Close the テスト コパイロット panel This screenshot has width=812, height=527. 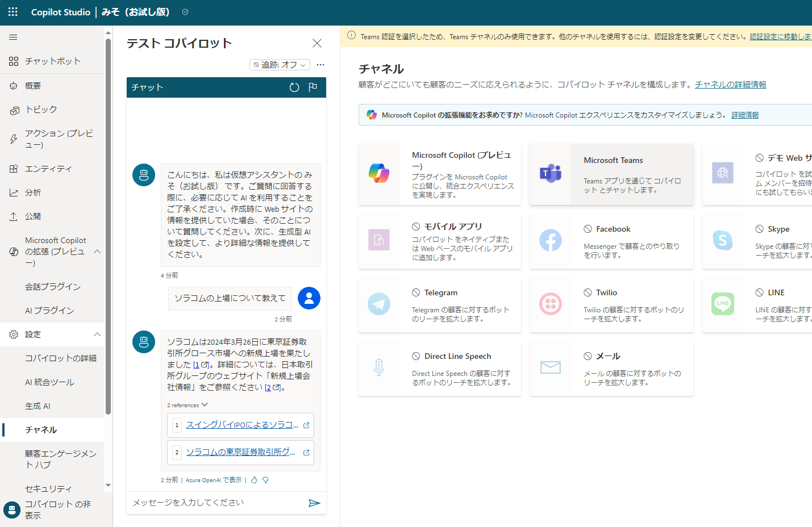point(317,43)
